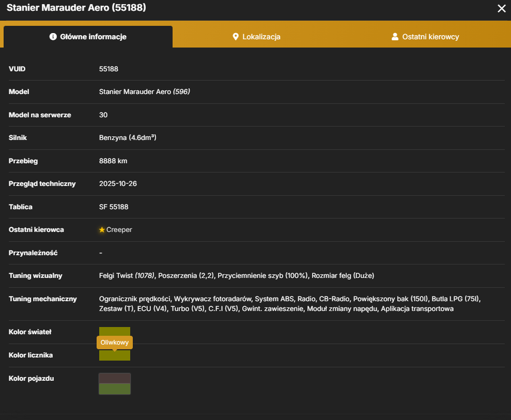The width and height of the screenshot is (511, 420).
Task: Click the location pin icon
Action: click(235, 36)
